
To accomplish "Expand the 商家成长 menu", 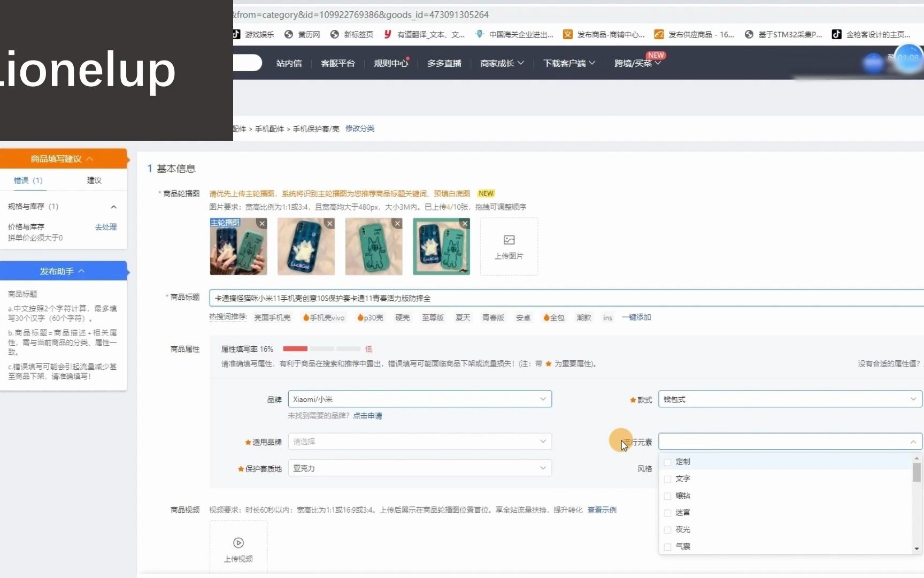I will click(502, 63).
